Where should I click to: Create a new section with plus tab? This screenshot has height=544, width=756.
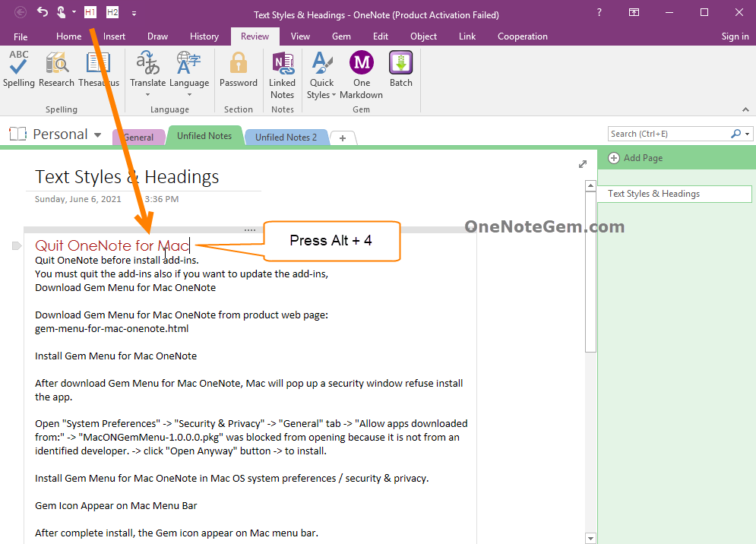(343, 138)
